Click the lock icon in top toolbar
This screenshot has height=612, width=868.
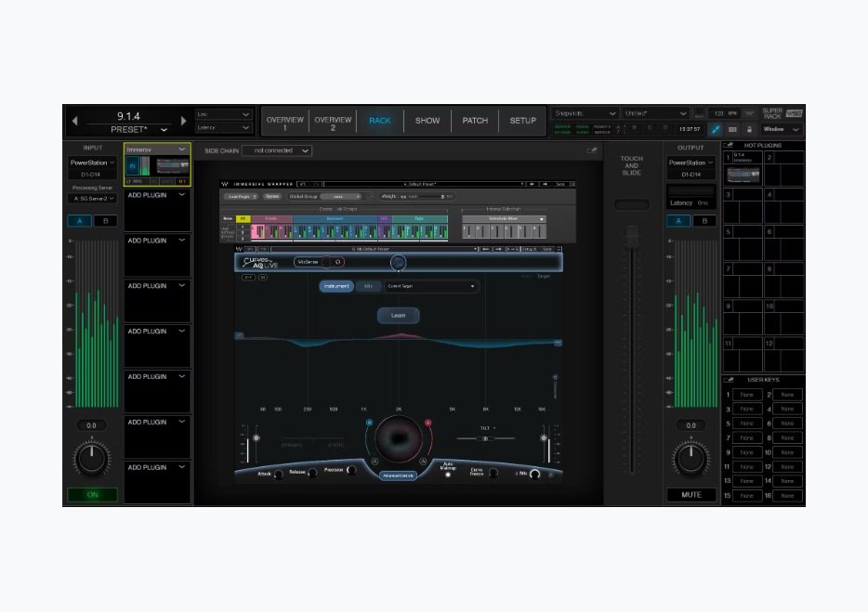(x=749, y=129)
